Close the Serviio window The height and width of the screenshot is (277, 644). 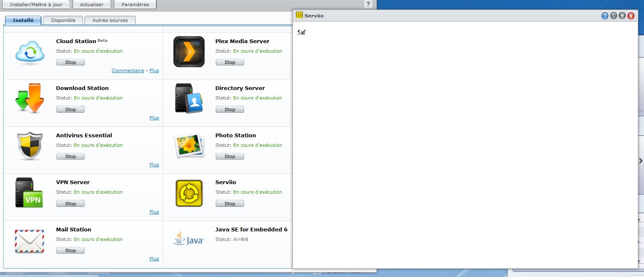[631, 16]
